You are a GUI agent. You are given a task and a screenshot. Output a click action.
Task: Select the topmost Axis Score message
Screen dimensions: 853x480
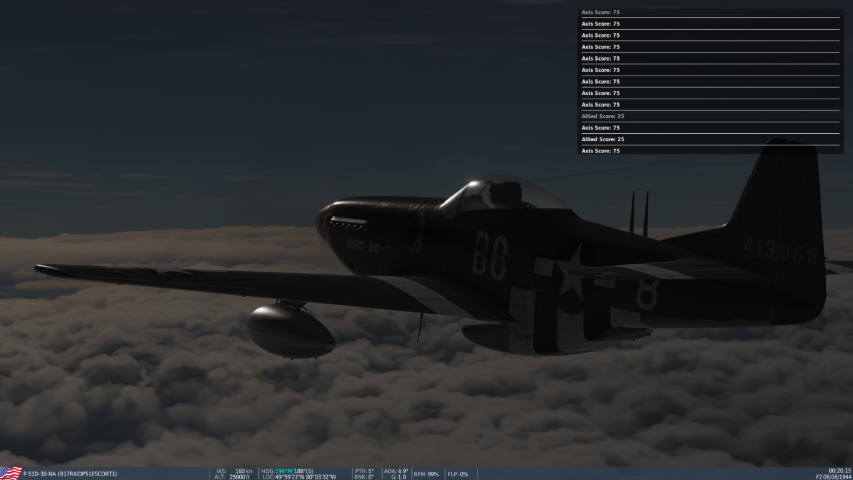[601, 12]
